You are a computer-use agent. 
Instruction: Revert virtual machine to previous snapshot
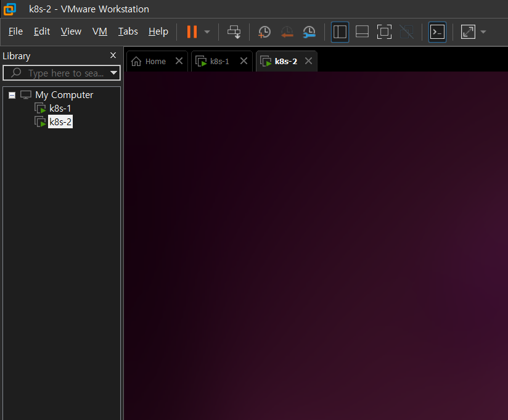[287, 31]
